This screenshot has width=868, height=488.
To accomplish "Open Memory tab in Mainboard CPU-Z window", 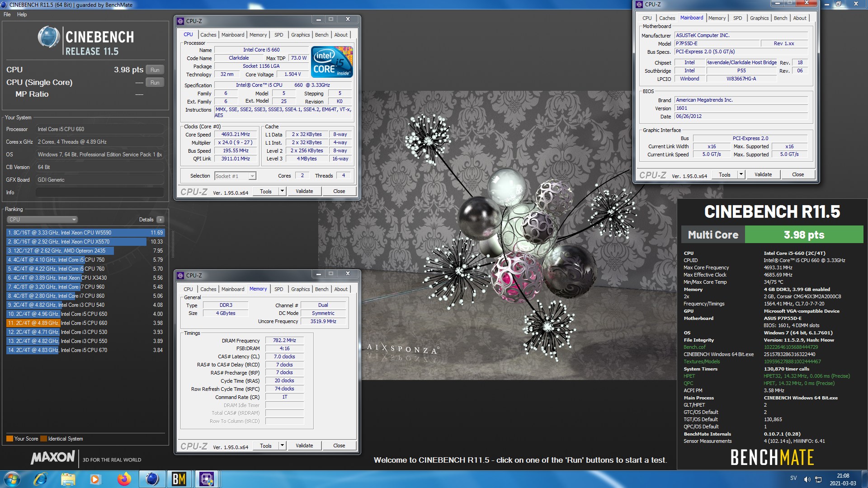I will pyautogui.click(x=717, y=18).
